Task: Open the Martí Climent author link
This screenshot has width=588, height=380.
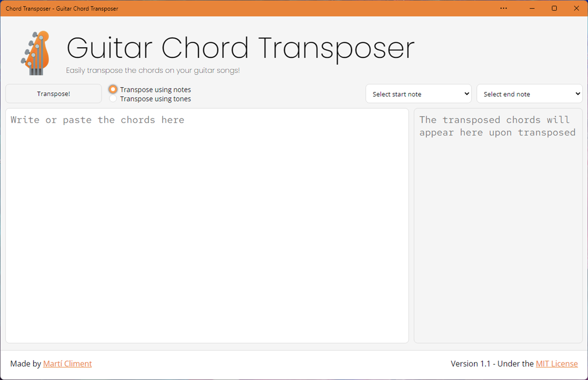Action: (x=67, y=363)
